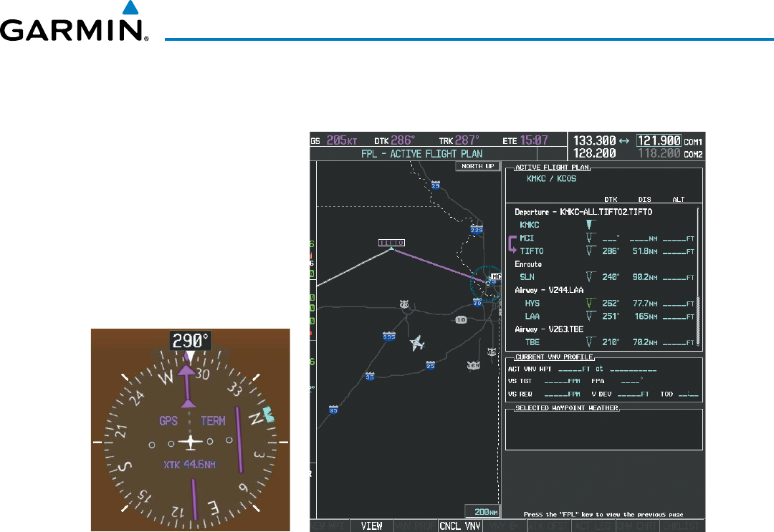Click the dimmed VNV PROF softkey
774x532 pixels.
416,526
